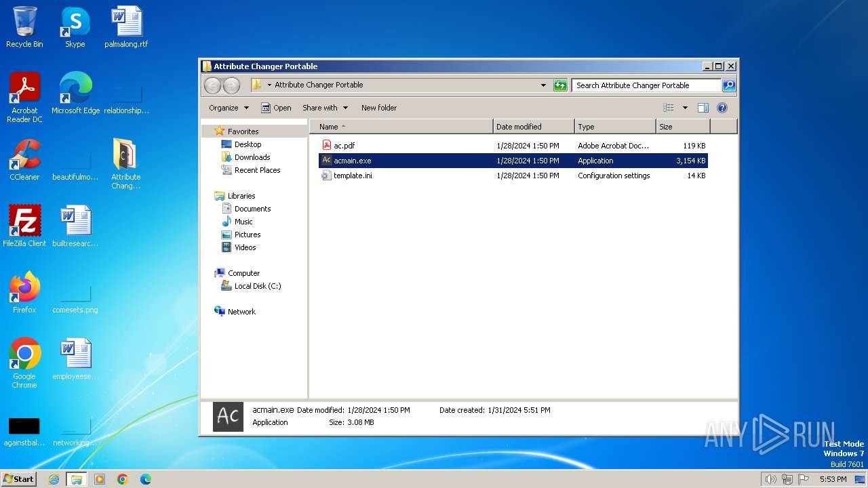Go forward in Explorer navigation
The height and width of the screenshot is (488, 868).
click(x=231, y=85)
